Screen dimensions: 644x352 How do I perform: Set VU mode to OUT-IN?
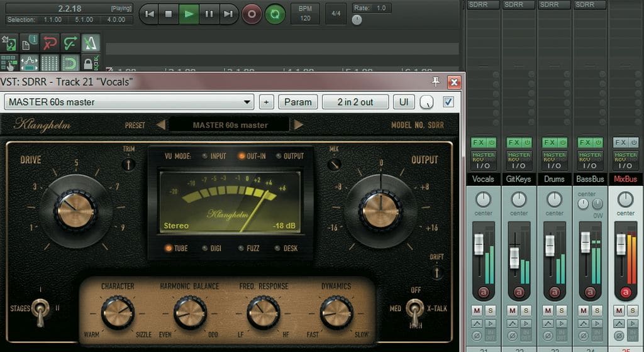(252, 156)
